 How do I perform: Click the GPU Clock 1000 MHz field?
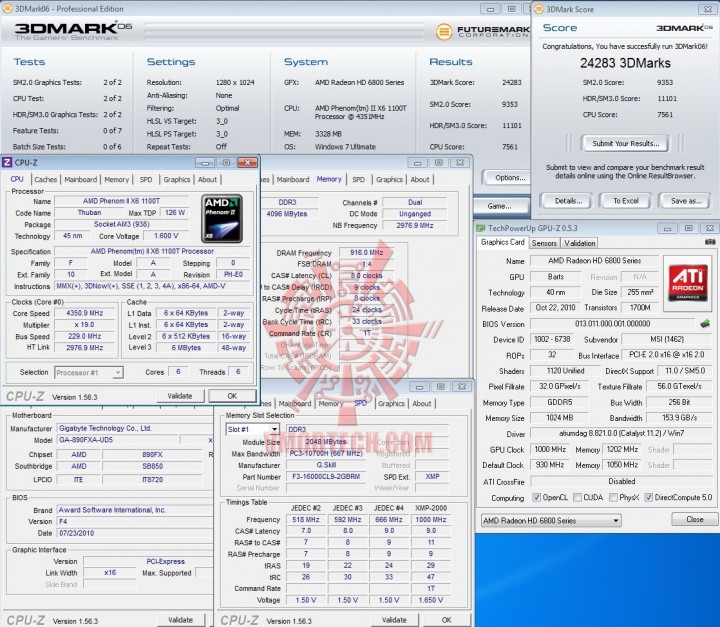click(x=549, y=449)
